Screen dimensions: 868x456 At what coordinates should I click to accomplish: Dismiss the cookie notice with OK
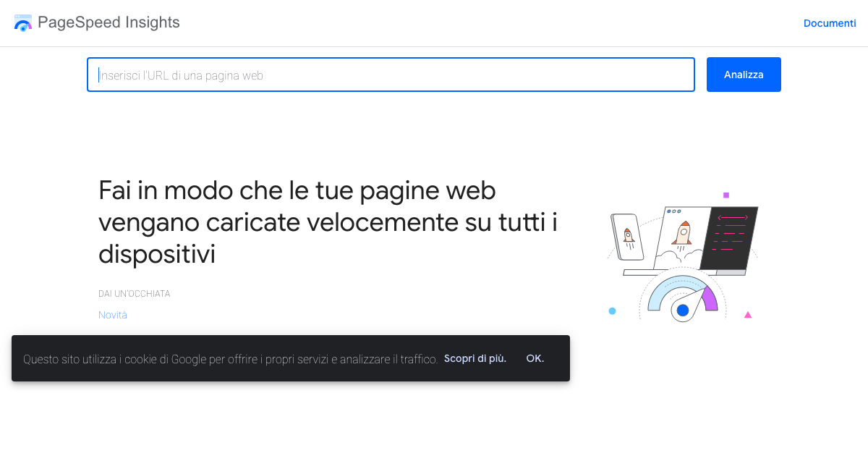coord(535,358)
